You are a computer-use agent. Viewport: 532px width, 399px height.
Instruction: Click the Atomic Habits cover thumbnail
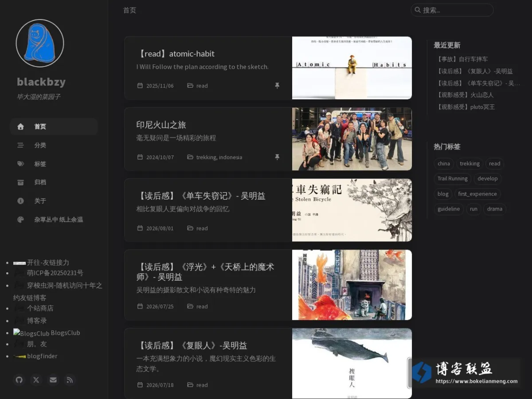coord(352,68)
